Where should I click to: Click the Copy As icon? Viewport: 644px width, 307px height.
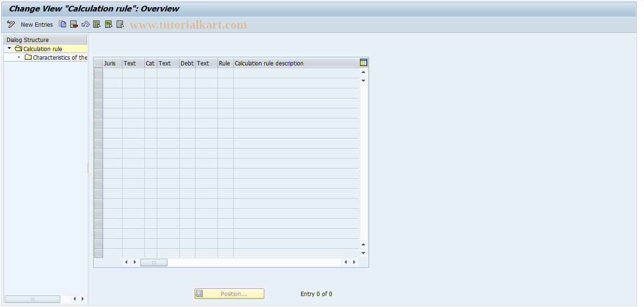tap(63, 24)
